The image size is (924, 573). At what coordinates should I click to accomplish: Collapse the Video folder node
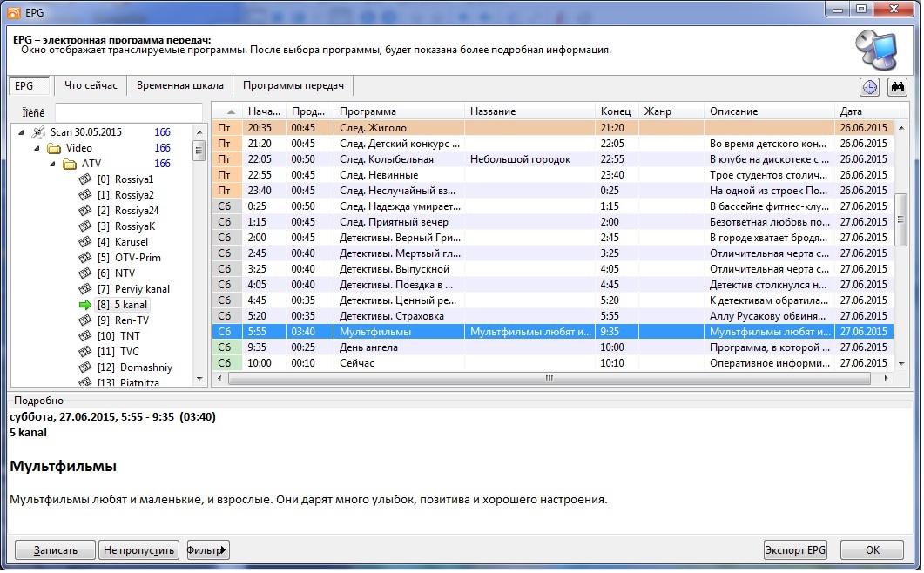[37, 148]
